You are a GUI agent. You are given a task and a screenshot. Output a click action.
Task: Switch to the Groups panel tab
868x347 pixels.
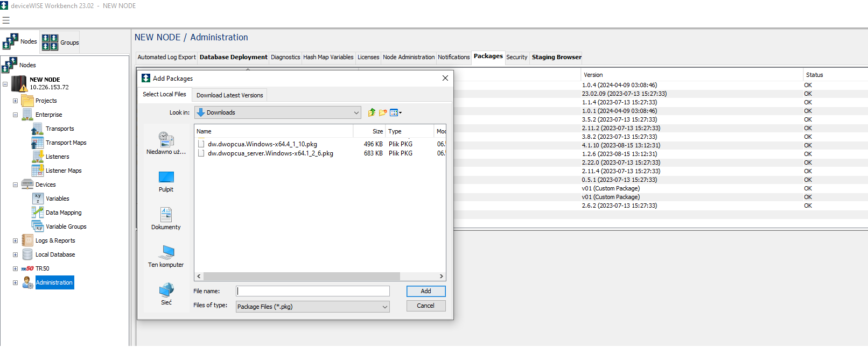click(x=60, y=43)
